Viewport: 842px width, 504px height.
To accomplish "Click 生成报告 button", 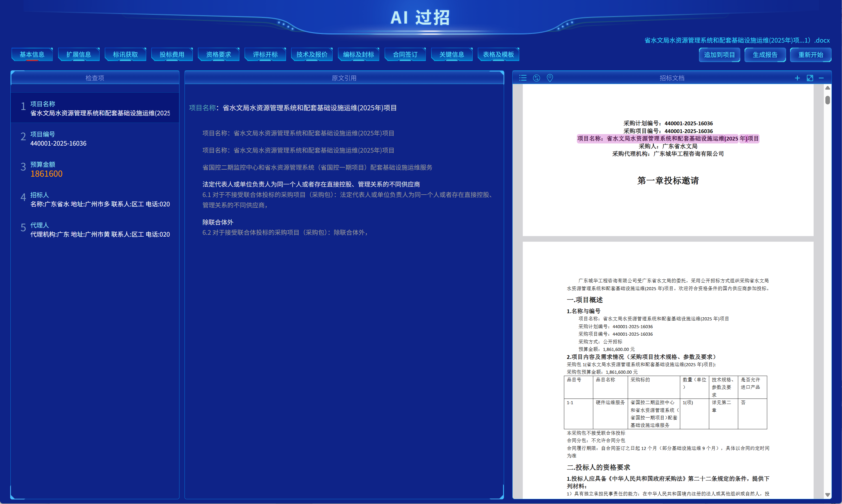I will [x=765, y=55].
